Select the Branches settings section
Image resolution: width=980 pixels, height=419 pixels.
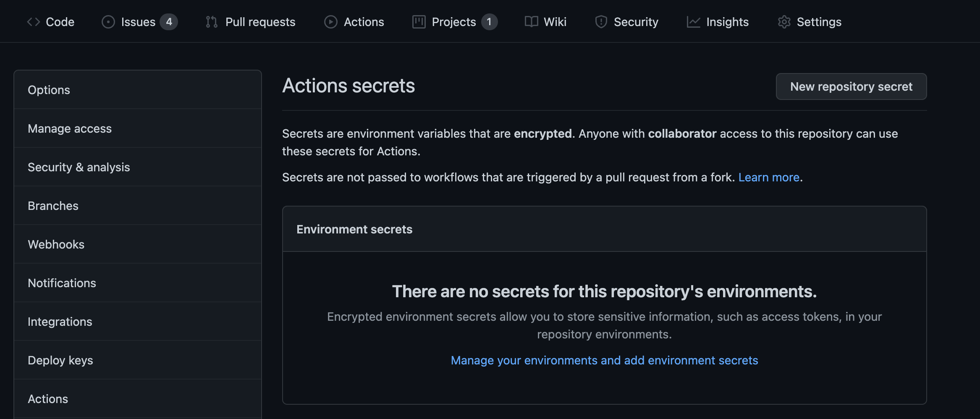coord(53,205)
